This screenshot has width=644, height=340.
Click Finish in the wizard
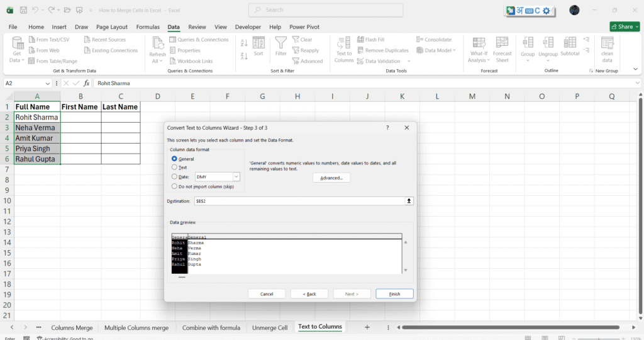(x=394, y=294)
